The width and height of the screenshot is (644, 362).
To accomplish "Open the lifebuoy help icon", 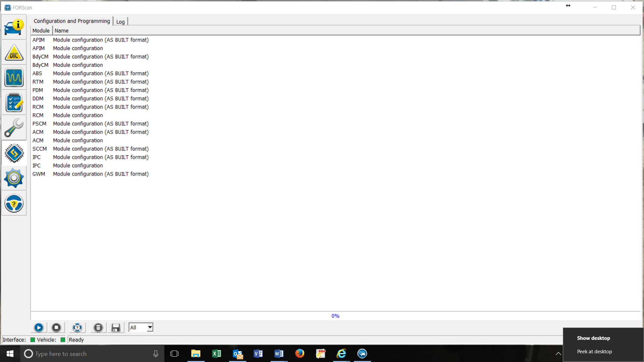I will tap(77, 327).
